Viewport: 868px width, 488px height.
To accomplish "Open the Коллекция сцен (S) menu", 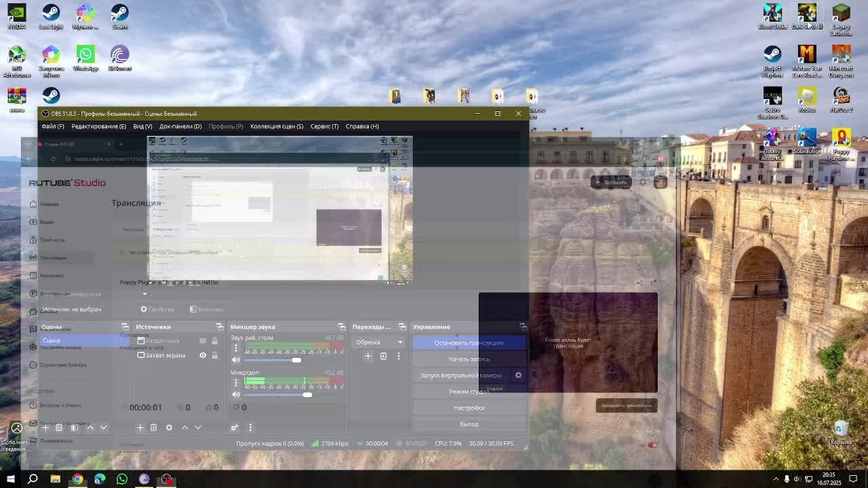I will 277,126.
